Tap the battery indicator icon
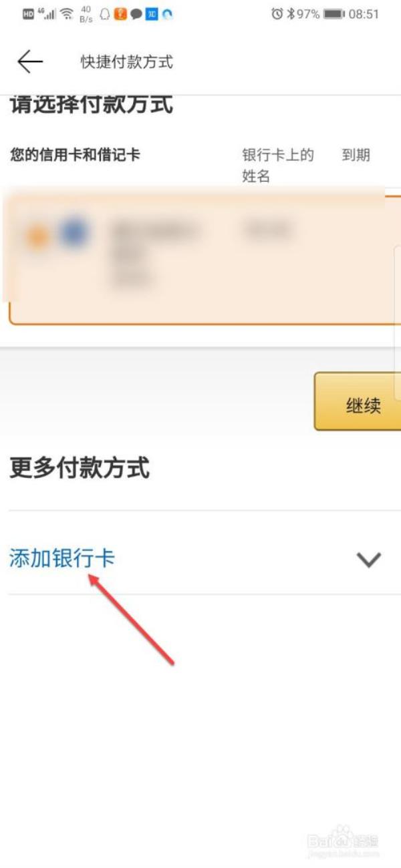Viewport: 401px width, 868px height. click(x=334, y=13)
